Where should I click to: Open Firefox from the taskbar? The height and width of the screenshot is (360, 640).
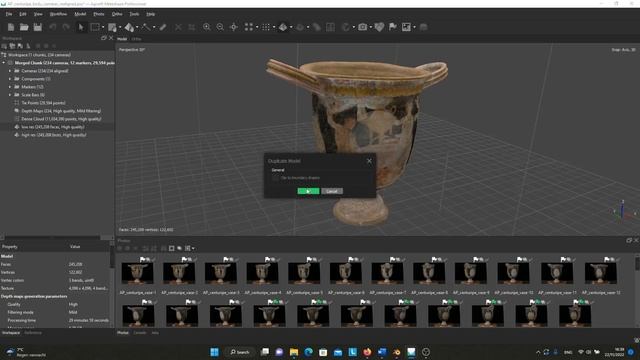367,352
